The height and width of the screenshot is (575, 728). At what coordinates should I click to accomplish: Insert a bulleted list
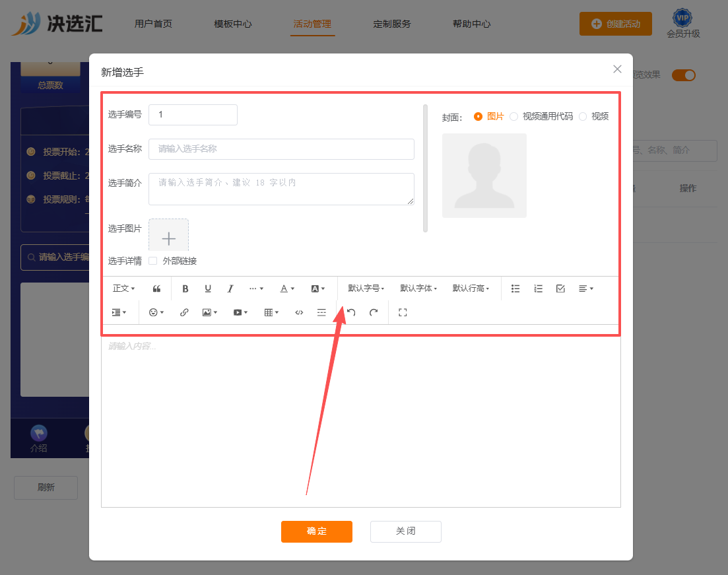515,288
